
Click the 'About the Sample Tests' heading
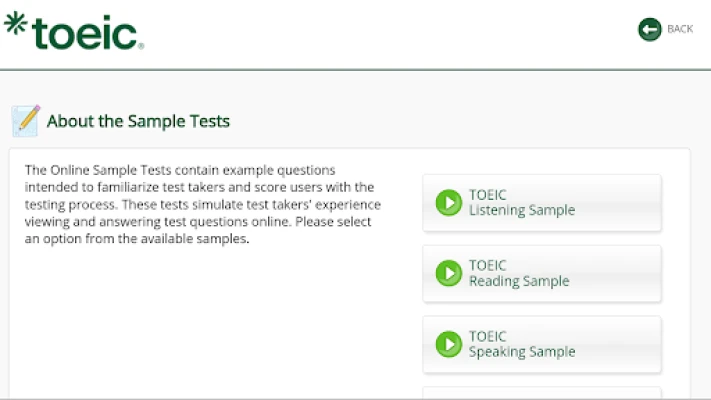pos(138,122)
